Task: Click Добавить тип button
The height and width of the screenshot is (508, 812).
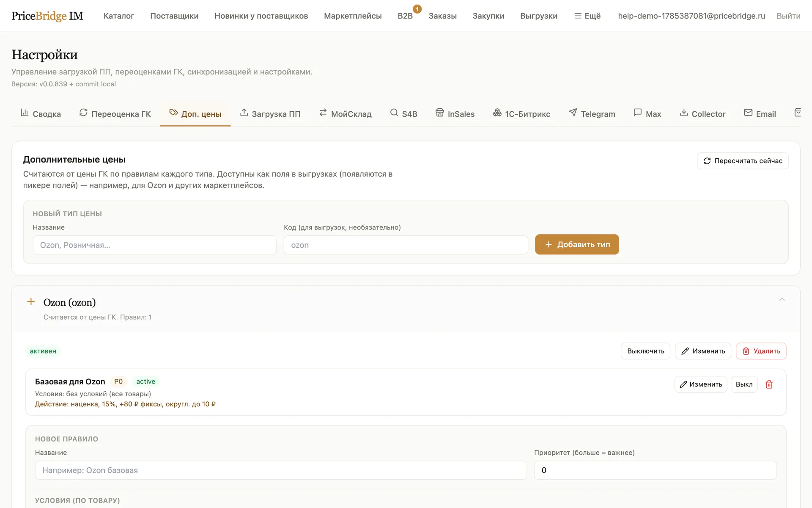Action: point(577,245)
